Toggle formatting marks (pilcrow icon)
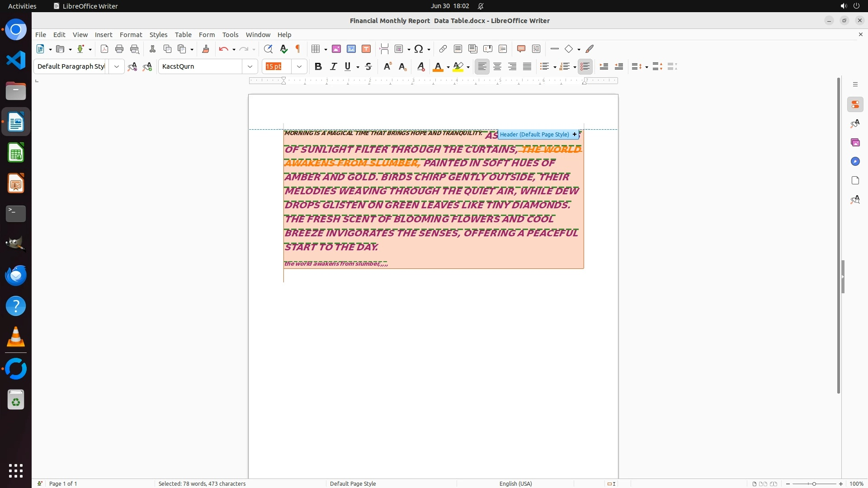 298,49
